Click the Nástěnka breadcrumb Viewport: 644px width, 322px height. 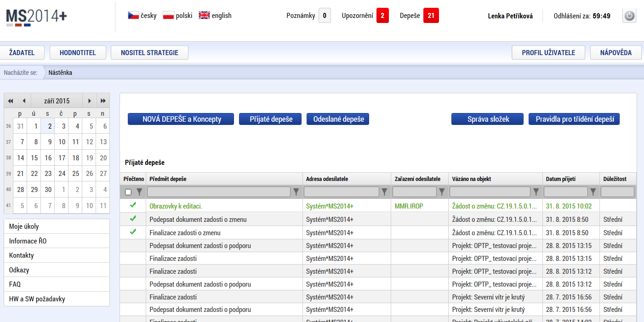click(x=60, y=73)
